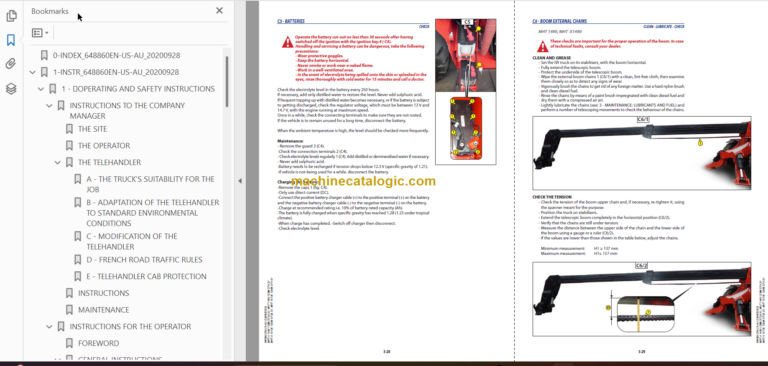Click bookmark icon beside 0-INDEX entry

pos(44,55)
